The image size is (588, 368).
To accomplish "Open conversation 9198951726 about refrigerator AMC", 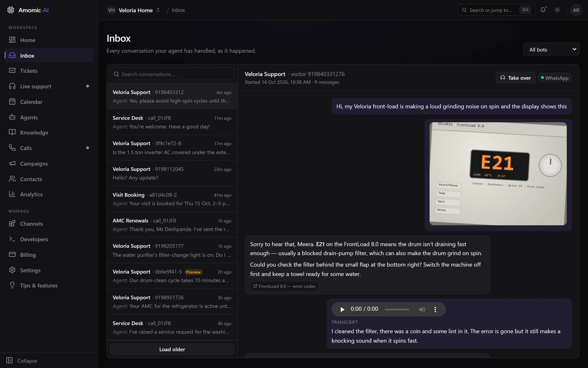I will [172, 301].
